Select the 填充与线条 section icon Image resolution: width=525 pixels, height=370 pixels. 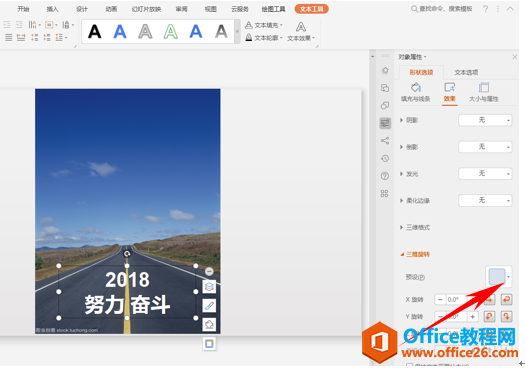(416, 92)
